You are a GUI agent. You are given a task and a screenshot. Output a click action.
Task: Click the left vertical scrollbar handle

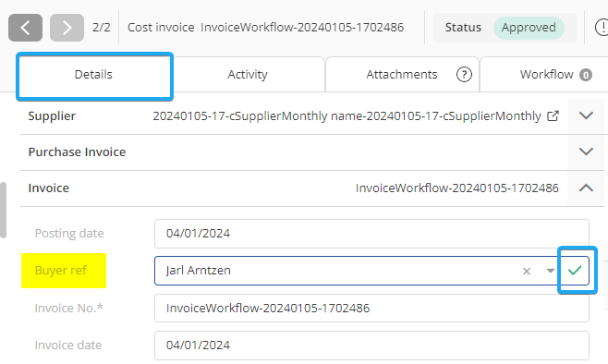coord(3,210)
